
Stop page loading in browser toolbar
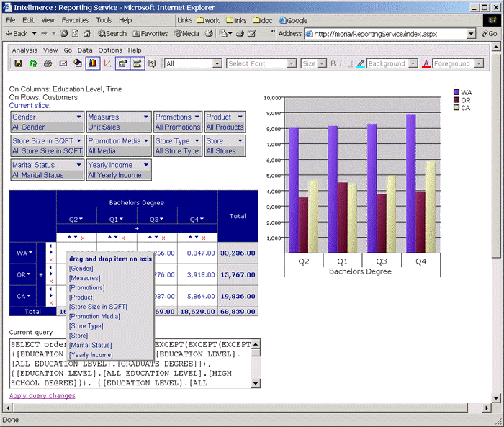pos(64,33)
